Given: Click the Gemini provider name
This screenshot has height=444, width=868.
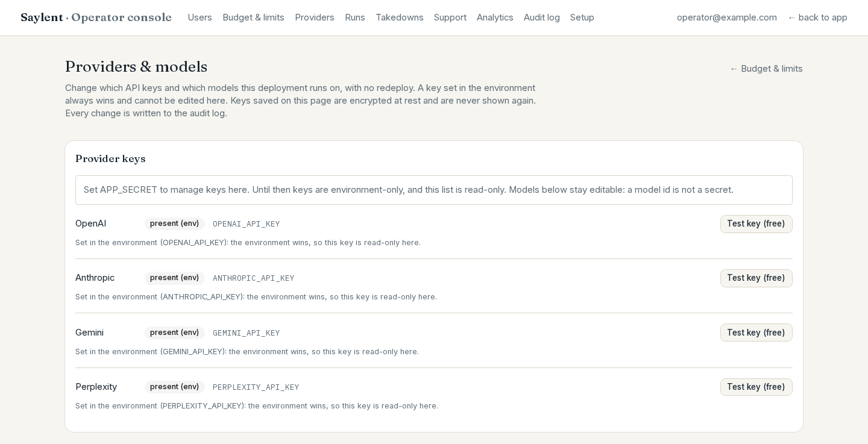Looking at the screenshot, I should click(x=90, y=333).
